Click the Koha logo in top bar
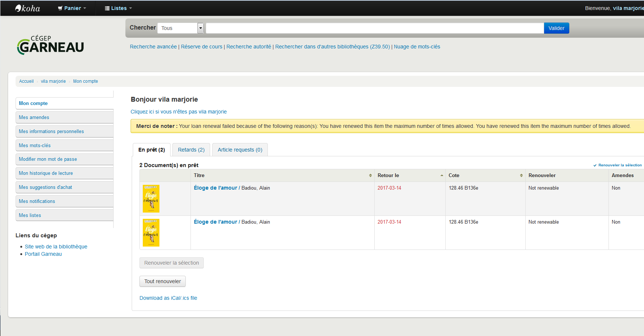 pyautogui.click(x=28, y=8)
